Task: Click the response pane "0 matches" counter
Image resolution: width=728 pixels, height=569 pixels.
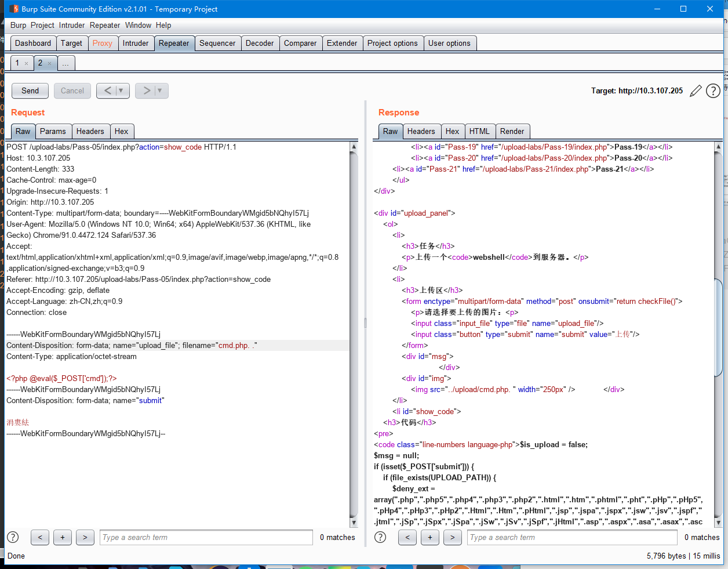Action: pyautogui.click(x=702, y=537)
